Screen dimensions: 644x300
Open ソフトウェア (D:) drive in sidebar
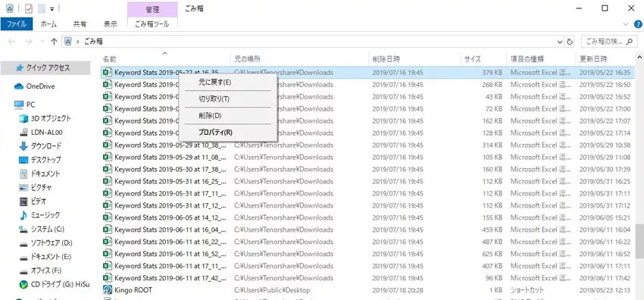[52, 243]
